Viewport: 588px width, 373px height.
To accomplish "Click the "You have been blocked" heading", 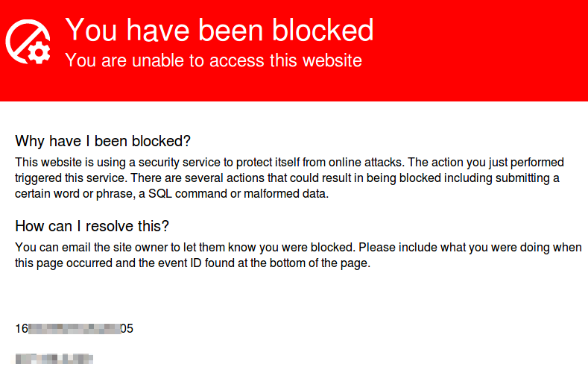I will coord(219,31).
